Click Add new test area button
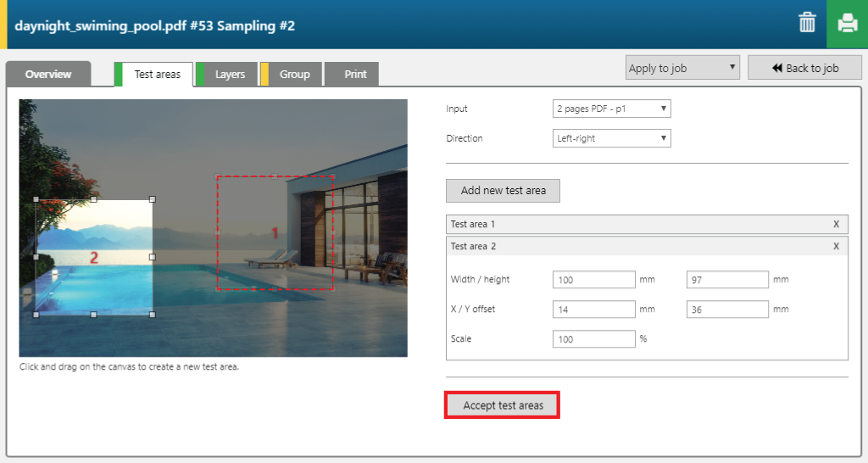Screen dimensions: 868x463 pos(504,191)
